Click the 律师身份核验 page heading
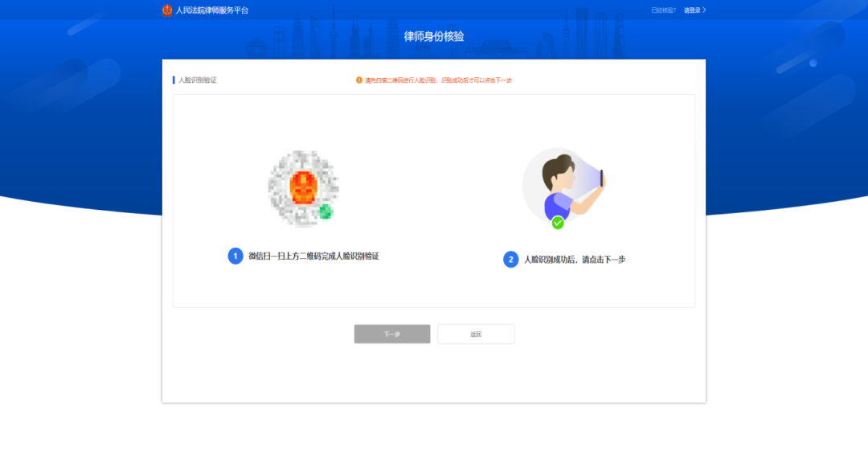 point(434,36)
